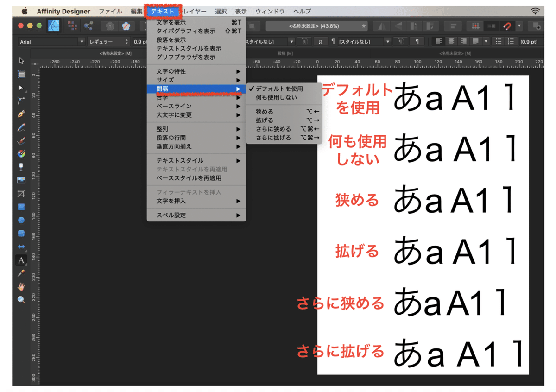This screenshot has height=392, width=556.
Task: Expand the ベースライン submenu
Action: click(x=196, y=106)
